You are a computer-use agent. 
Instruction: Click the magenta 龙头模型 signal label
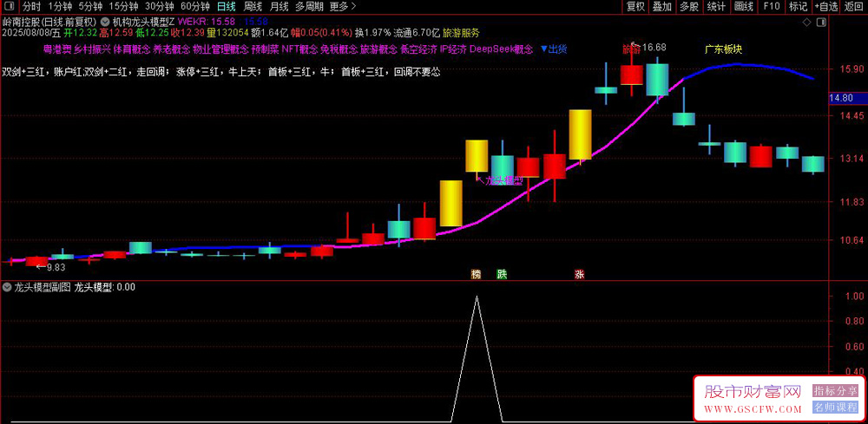504,180
